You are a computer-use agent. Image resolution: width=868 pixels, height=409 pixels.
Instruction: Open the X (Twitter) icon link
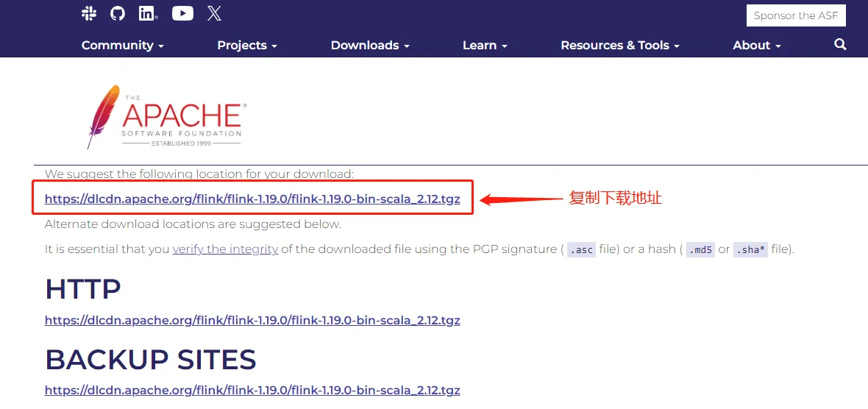214,14
